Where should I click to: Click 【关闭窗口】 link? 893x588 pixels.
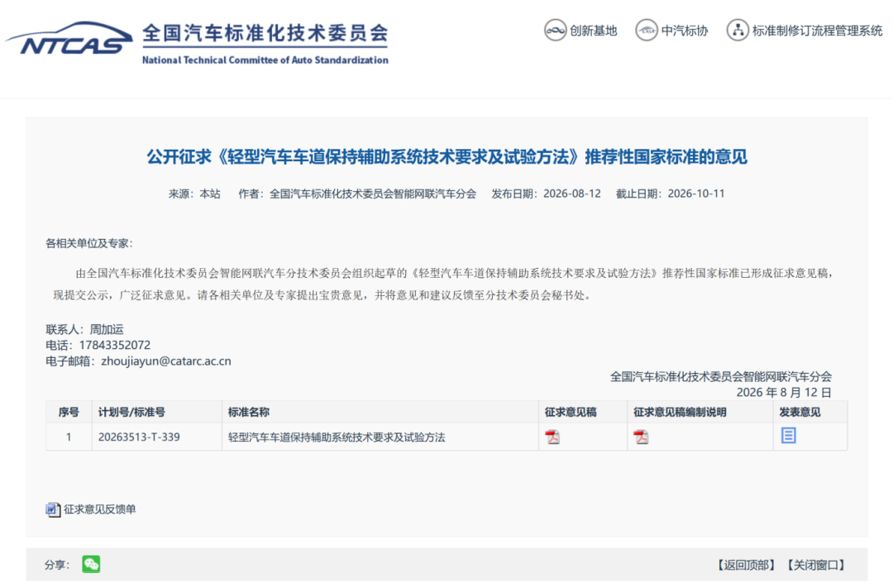[815, 565]
